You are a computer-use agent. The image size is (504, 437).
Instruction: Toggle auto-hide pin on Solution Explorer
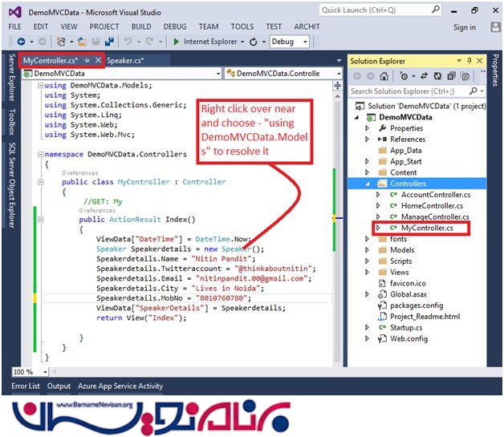tap(470, 61)
